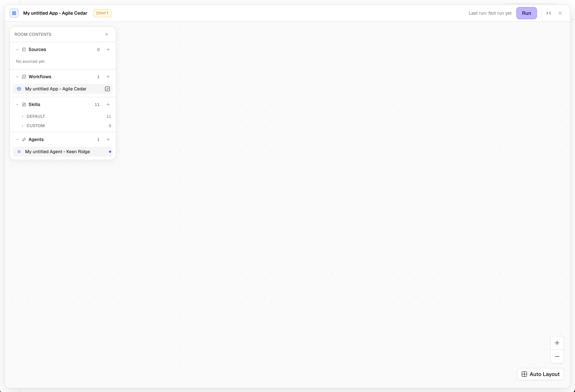Image resolution: width=575 pixels, height=392 pixels.
Task: Click the app grid icon beside the title
Action: (x=14, y=13)
